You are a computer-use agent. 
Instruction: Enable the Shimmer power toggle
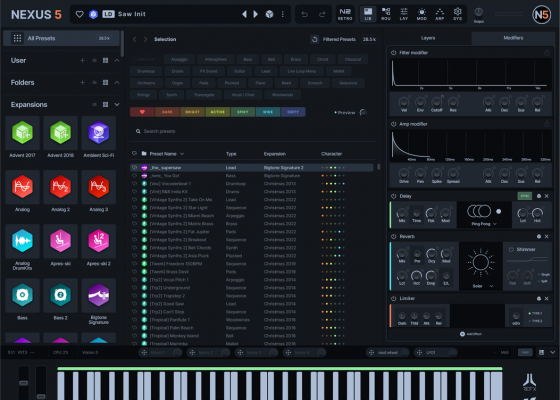pyautogui.click(x=511, y=249)
